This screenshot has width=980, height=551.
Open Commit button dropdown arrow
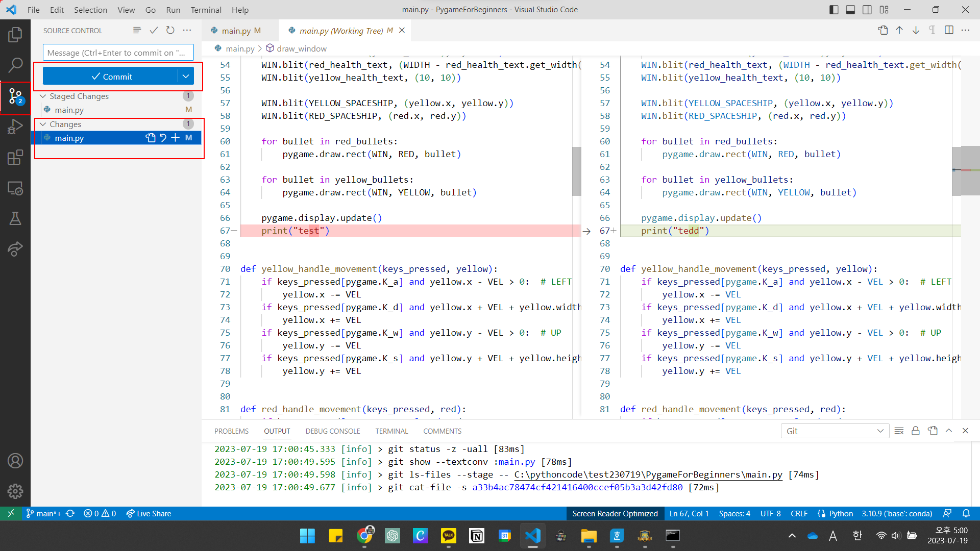186,77
